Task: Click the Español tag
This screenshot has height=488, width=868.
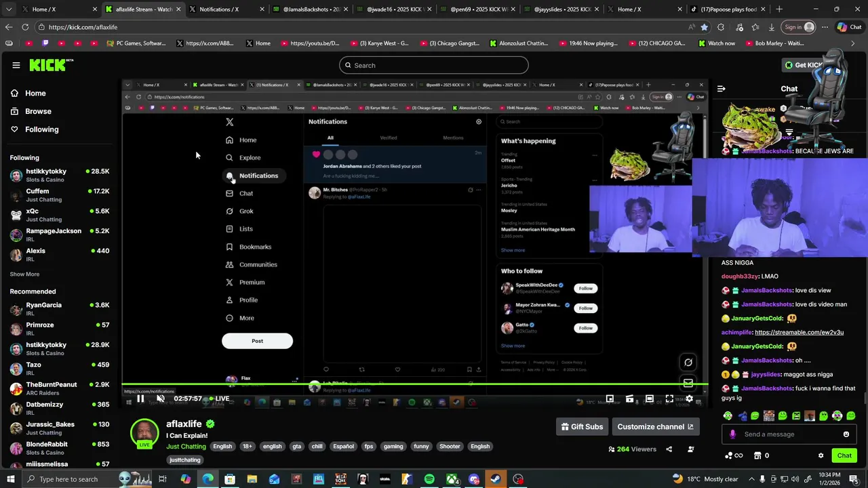Action: [343, 447]
